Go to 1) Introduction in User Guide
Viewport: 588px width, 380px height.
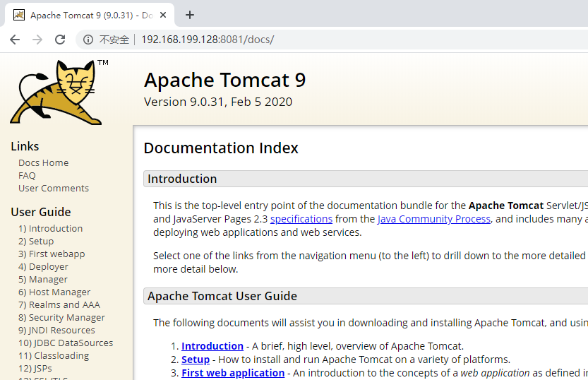pyautogui.click(x=51, y=228)
